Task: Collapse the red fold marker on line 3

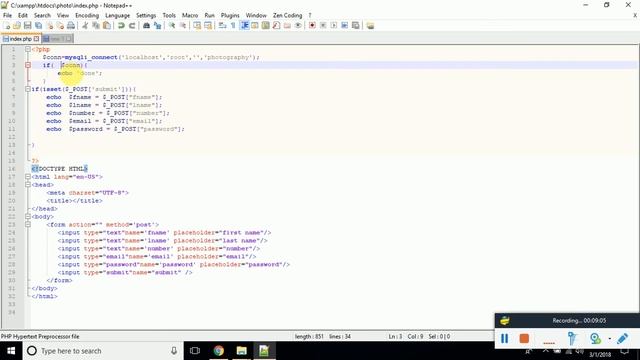Action: 28,65
